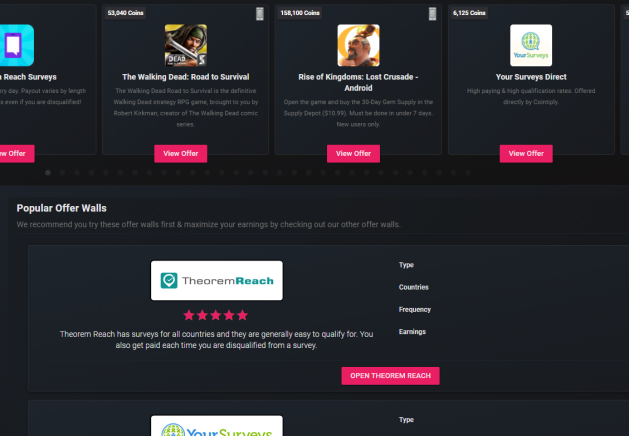Click the "Type" label in TheoremReach panel
The width and height of the screenshot is (629, 436).
[x=406, y=265]
